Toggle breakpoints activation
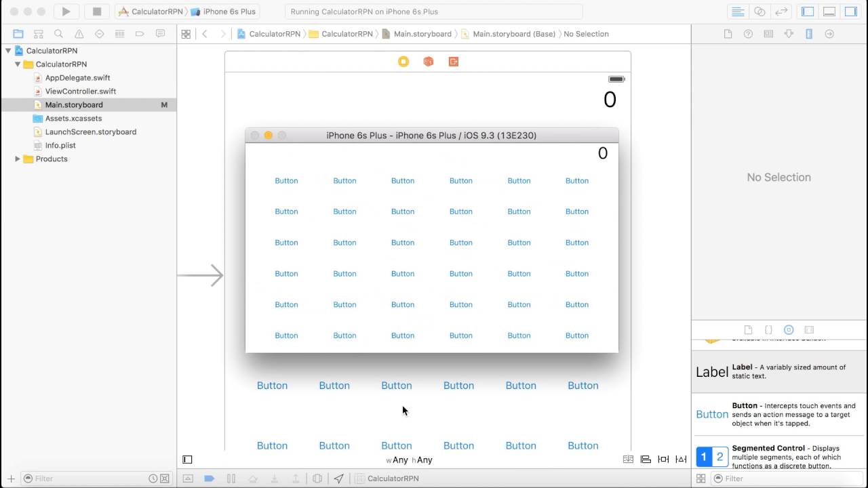Viewport: 868px width, 488px height. [x=210, y=479]
